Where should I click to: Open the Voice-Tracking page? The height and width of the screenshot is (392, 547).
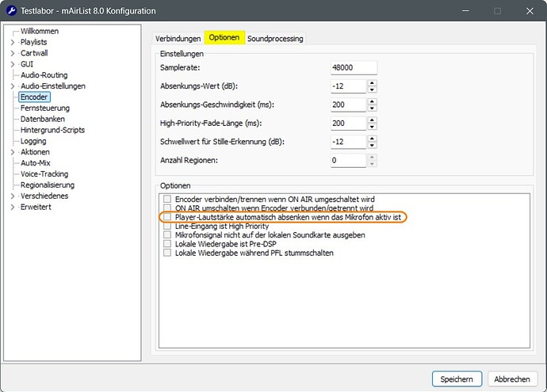click(44, 174)
